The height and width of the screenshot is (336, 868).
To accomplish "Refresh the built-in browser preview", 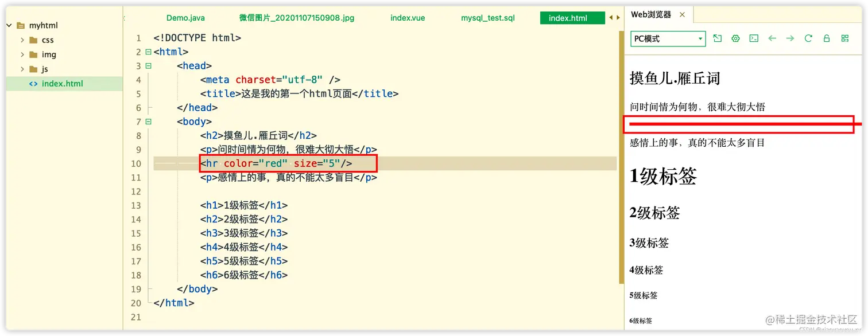I will pos(808,38).
